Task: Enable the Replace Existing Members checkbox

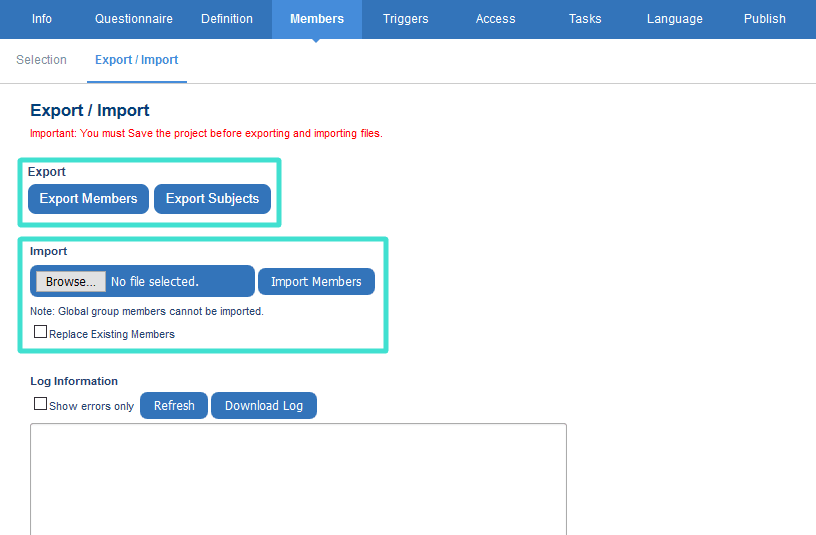Action: [x=41, y=333]
